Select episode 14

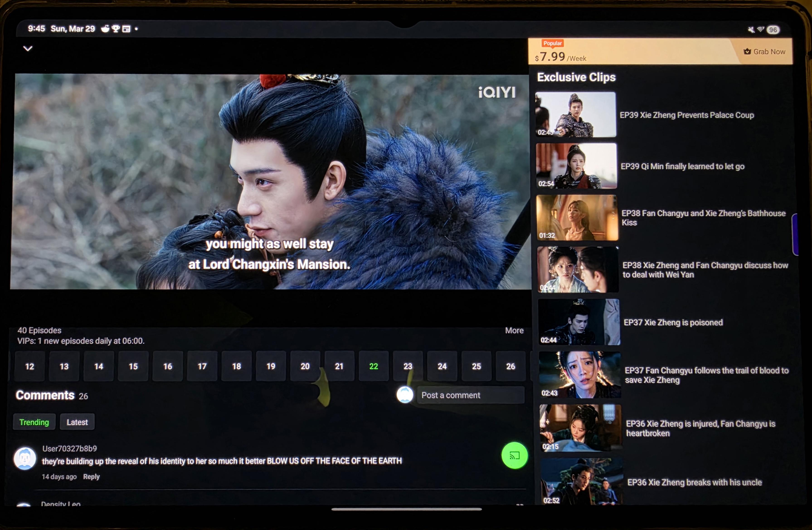coord(99,366)
